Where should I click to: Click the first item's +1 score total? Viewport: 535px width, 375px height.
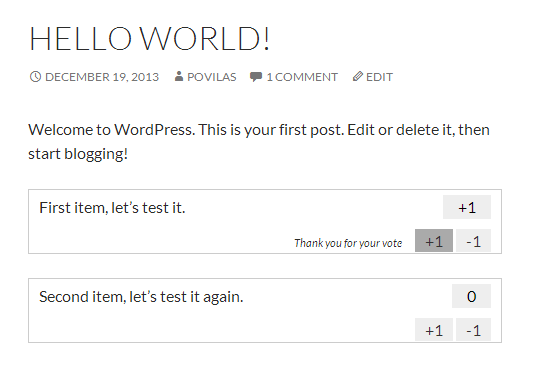click(467, 207)
